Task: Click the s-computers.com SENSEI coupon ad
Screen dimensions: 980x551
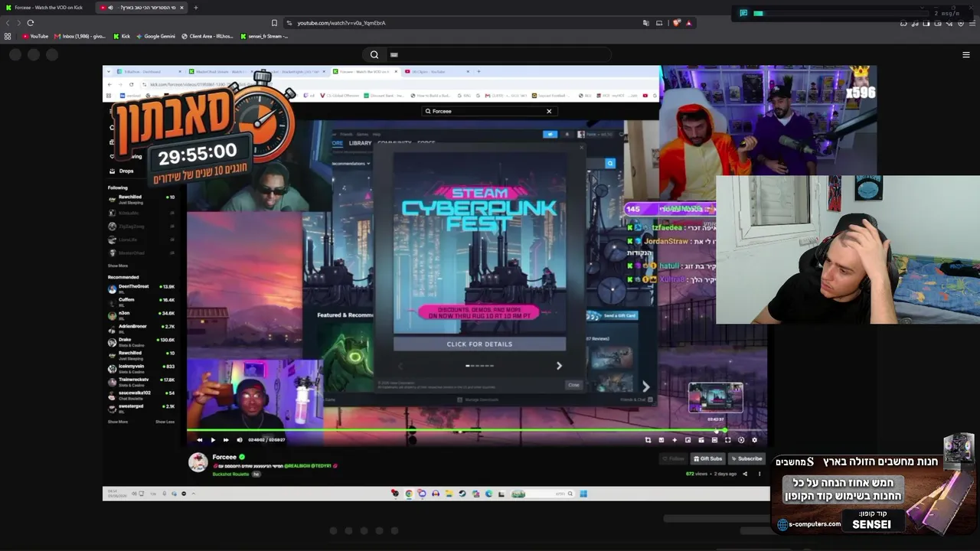Action: pos(874,493)
